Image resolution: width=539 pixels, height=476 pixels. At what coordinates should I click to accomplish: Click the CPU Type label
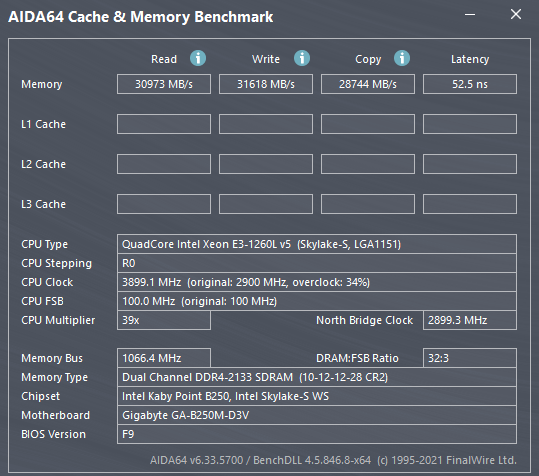(x=45, y=244)
